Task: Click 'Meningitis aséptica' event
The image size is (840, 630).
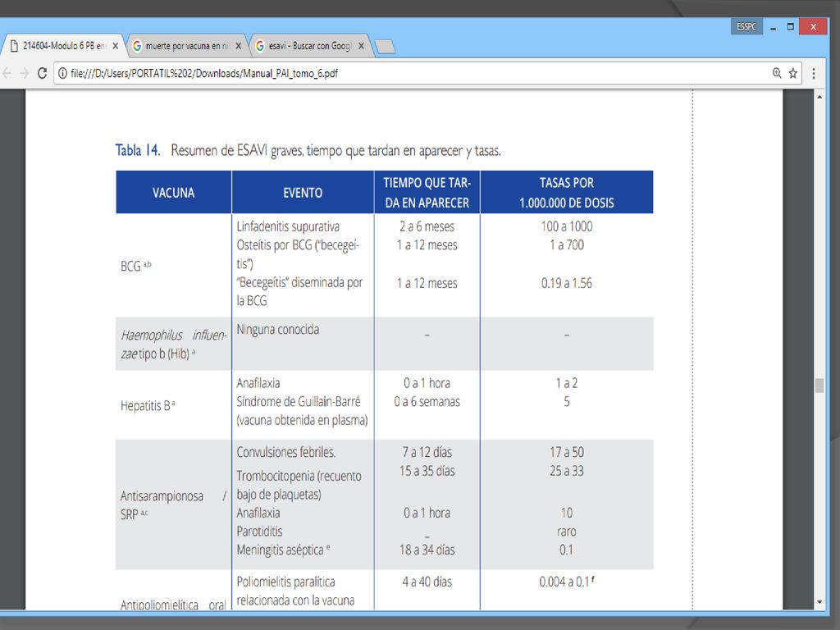Action: (x=283, y=550)
